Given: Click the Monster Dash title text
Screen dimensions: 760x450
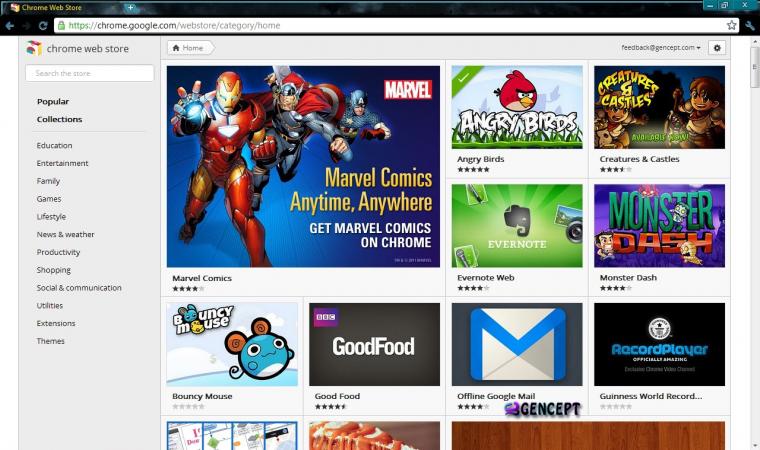Looking at the screenshot, I should click(628, 278).
